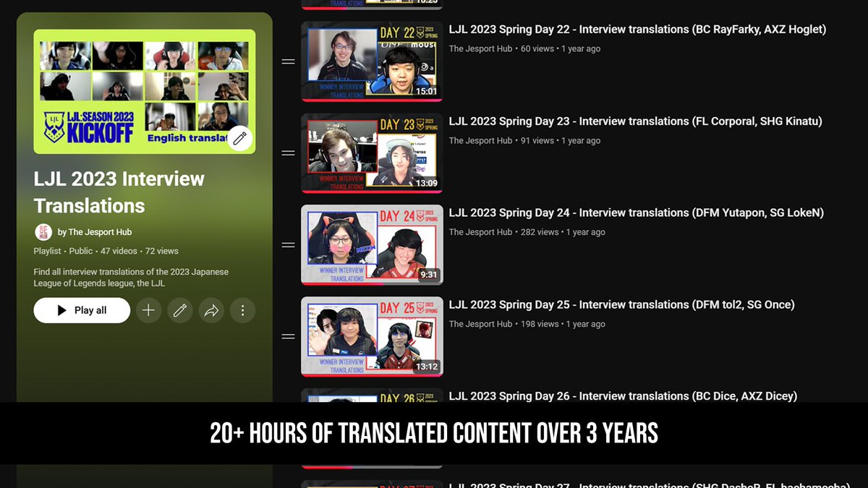Open The Jesport Hub channel avatar

[43, 232]
